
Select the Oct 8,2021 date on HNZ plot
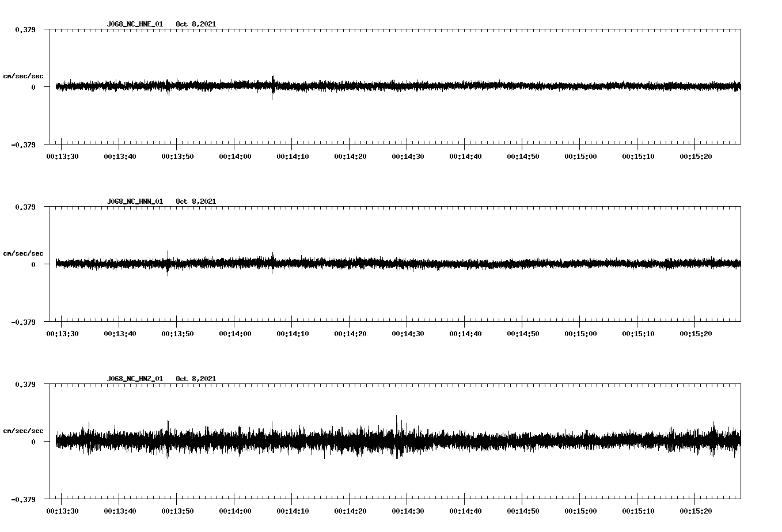coord(196,379)
